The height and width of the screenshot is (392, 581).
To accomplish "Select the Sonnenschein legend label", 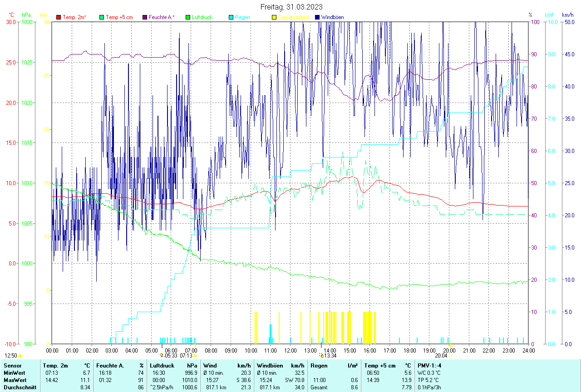I will pyautogui.click(x=294, y=17).
